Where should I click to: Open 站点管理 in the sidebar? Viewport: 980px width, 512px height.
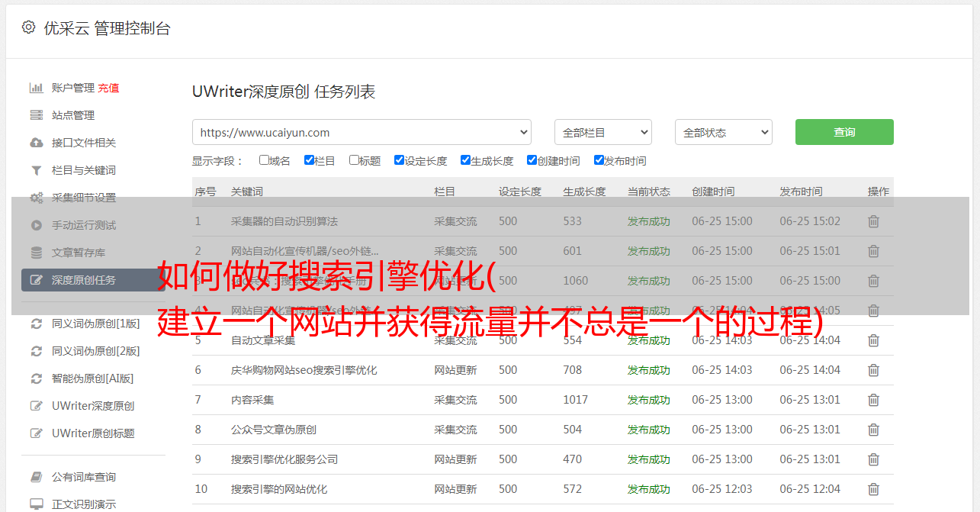pyautogui.click(x=73, y=115)
